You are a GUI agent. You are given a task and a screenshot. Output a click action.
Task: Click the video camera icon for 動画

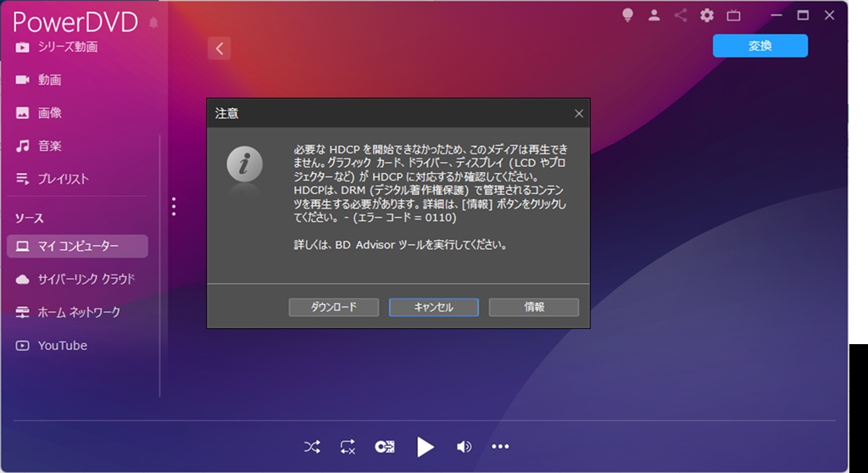click(x=22, y=80)
